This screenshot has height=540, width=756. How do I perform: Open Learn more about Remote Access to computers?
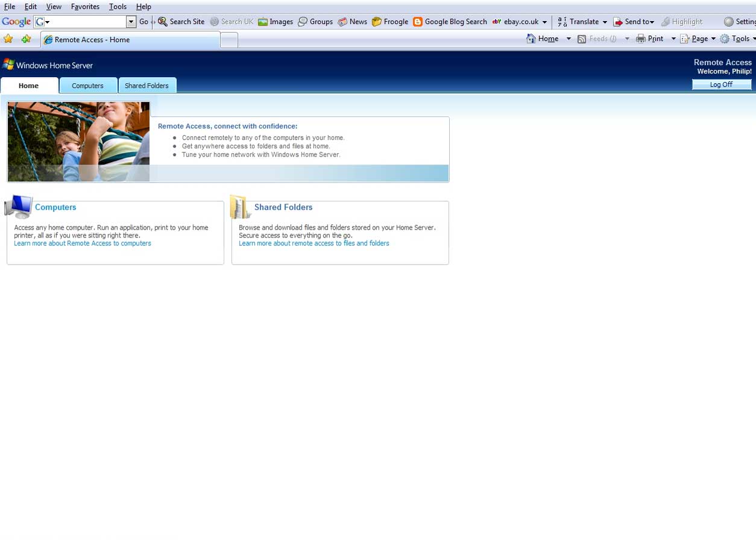[83, 243]
